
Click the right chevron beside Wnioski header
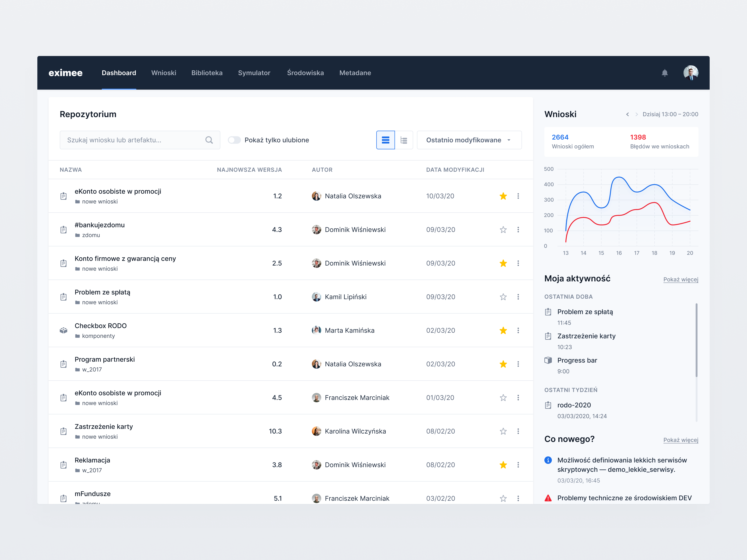(x=637, y=114)
